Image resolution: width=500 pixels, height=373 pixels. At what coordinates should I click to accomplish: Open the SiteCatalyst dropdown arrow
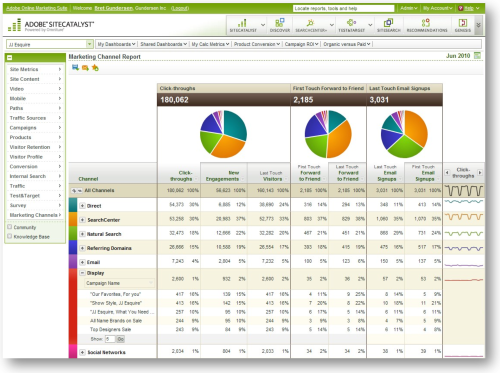(x=263, y=25)
